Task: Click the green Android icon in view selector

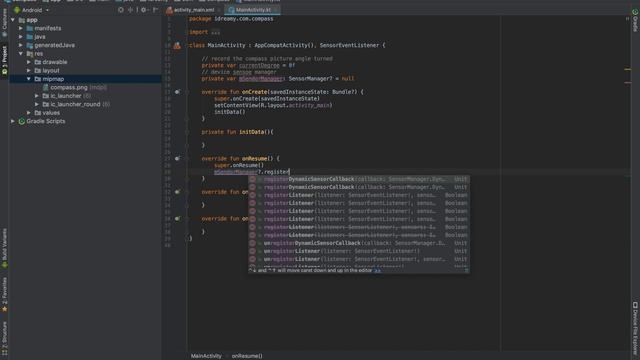Action: (17, 10)
